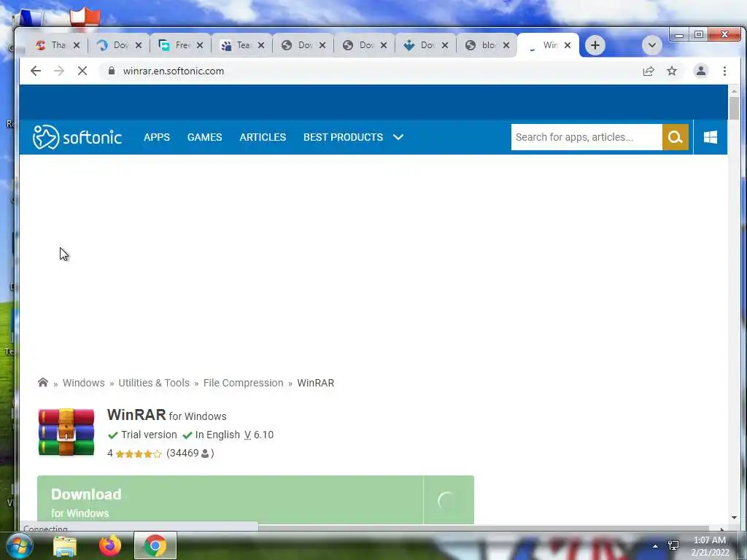Open the tab search dropdown arrow
The width and height of the screenshot is (747, 560).
(x=651, y=45)
